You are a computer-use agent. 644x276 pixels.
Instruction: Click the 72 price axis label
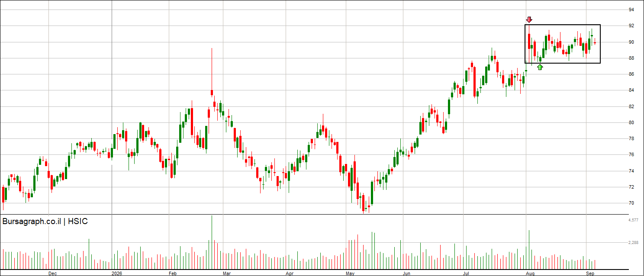pyautogui.click(x=631, y=187)
